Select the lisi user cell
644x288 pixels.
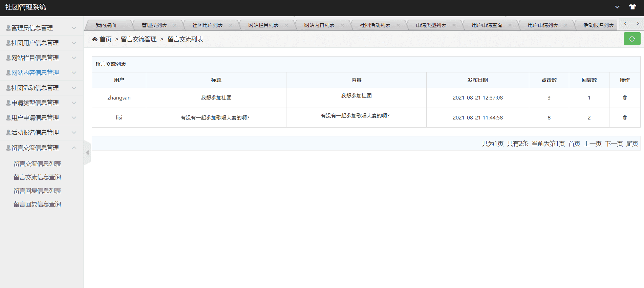(x=119, y=118)
